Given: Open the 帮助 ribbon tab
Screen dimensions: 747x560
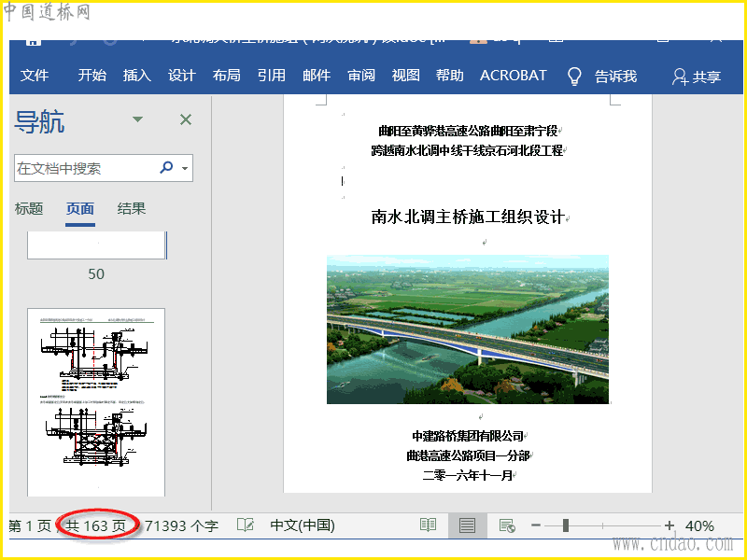Looking at the screenshot, I should [449, 76].
